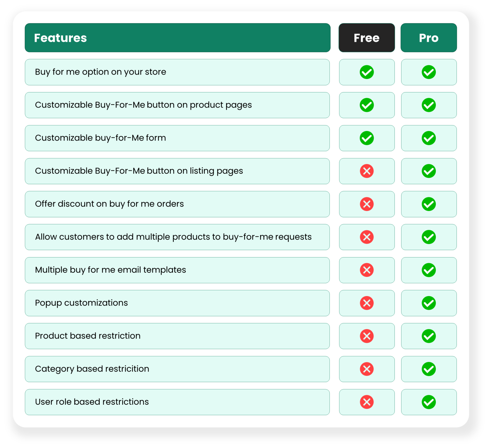Screen dimensions: 489x448
Task: Click Free red cross for Popup customizations
Action: [x=367, y=303]
